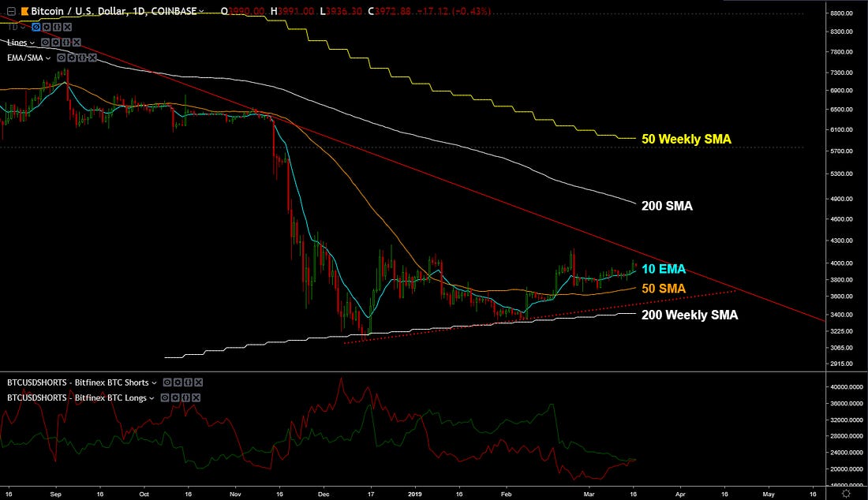The width and height of the screenshot is (868, 500).
Task: Remove the Bitfinex BTC Longs indicator
Action: pos(195,397)
